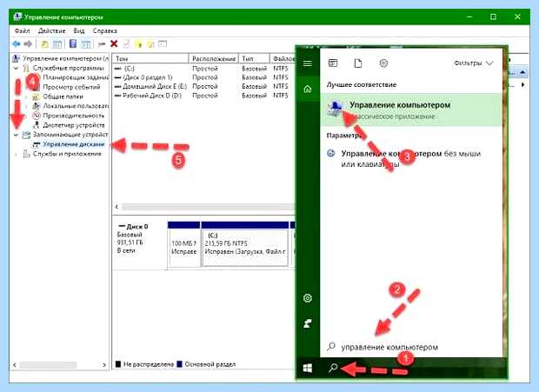Click Основной раздел blue legend swatch
The width and height of the screenshot is (539, 392).
point(179,364)
